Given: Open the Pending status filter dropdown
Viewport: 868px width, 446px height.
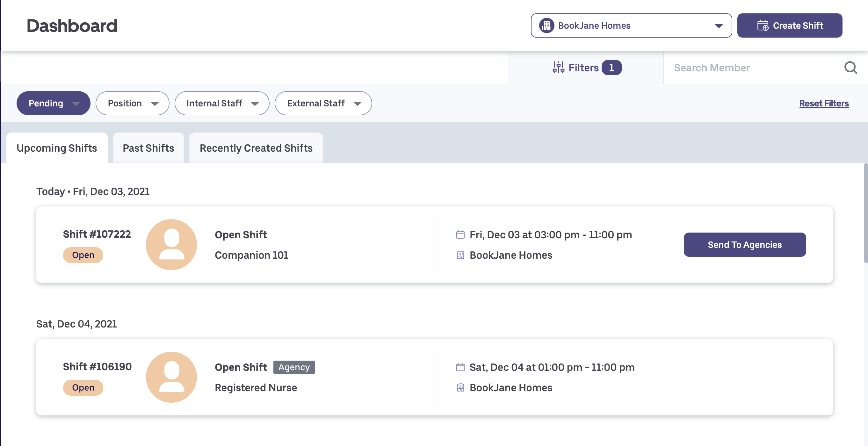Looking at the screenshot, I should (x=53, y=103).
